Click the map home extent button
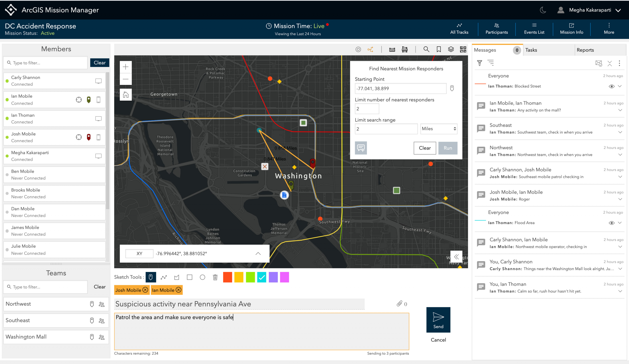This screenshot has height=364, width=629. [x=126, y=95]
